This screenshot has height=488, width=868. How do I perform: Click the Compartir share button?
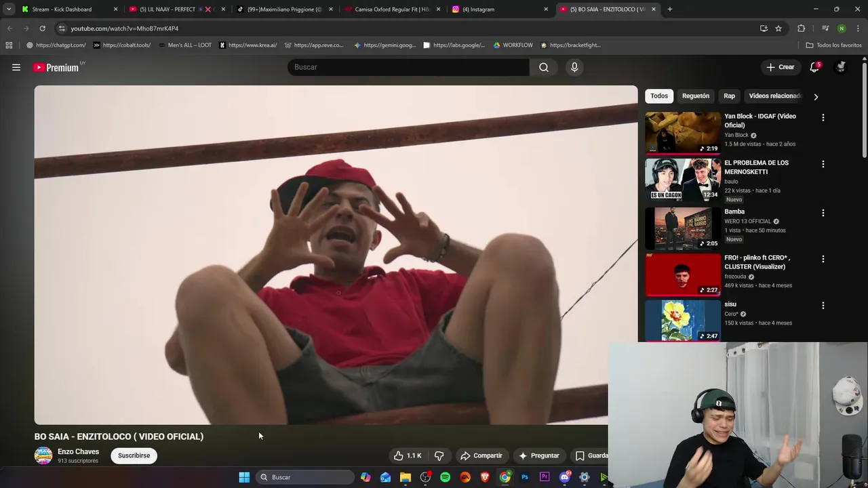[x=481, y=455]
